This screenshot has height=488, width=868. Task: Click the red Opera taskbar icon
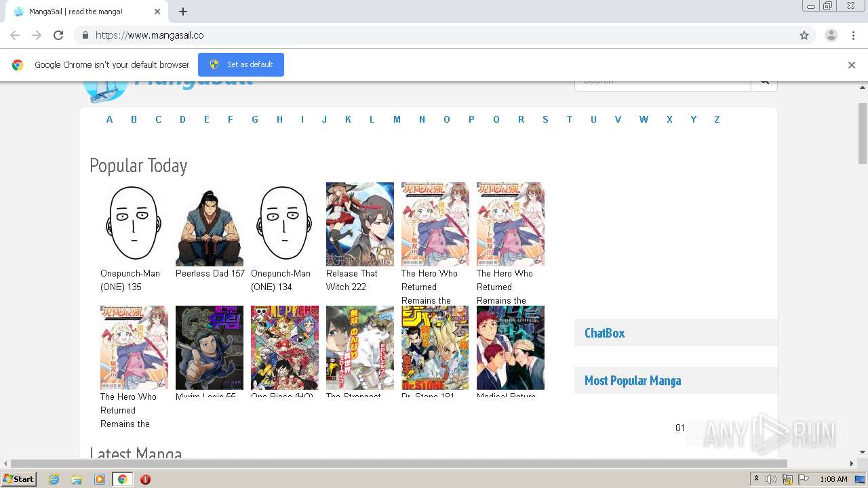click(145, 479)
